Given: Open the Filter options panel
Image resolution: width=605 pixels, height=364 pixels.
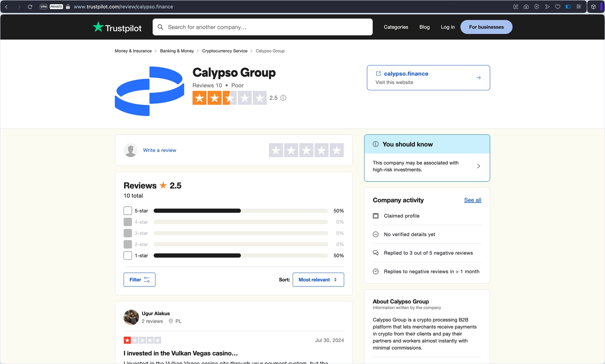Looking at the screenshot, I should point(139,280).
